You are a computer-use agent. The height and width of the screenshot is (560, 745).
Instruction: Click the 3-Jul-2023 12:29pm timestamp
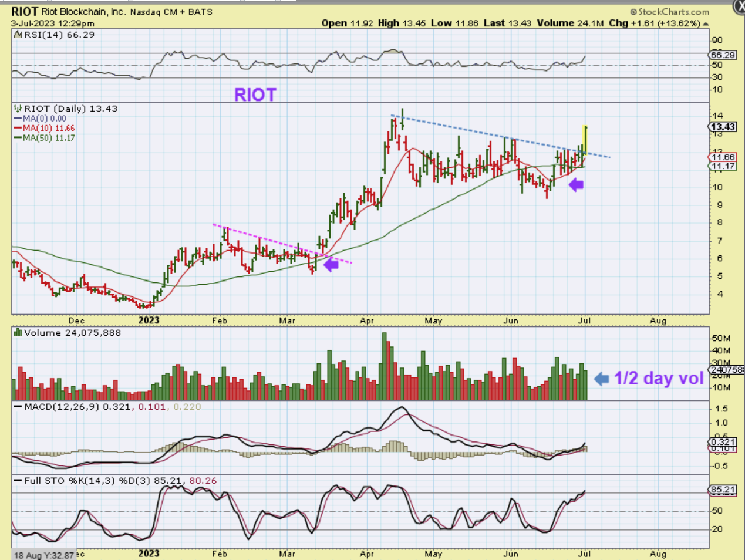pyautogui.click(x=52, y=23)
